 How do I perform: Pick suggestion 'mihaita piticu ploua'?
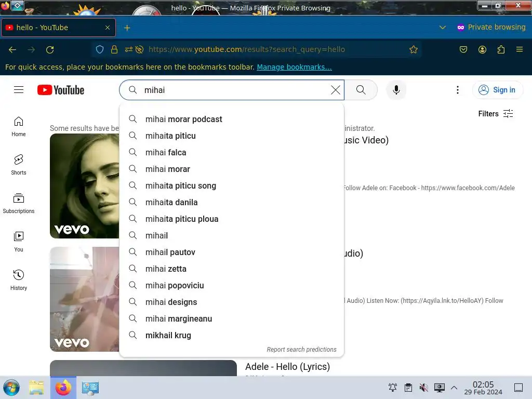(x=232, y=219)
